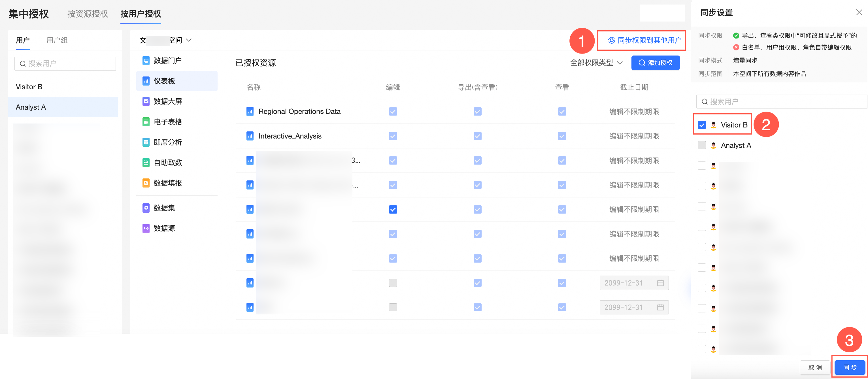Switch to the 用户组 tab
This screenshot has height=379, width=868.
coord(57,41)
